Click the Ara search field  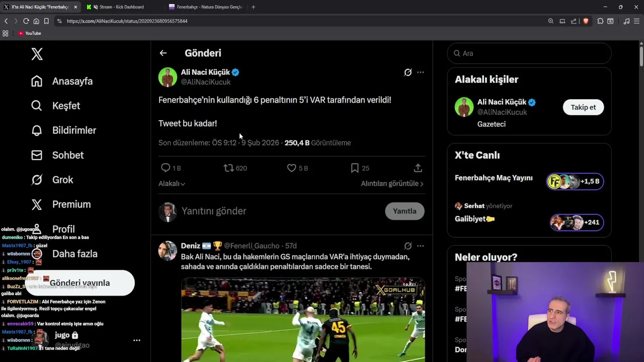tap(529, 53)
